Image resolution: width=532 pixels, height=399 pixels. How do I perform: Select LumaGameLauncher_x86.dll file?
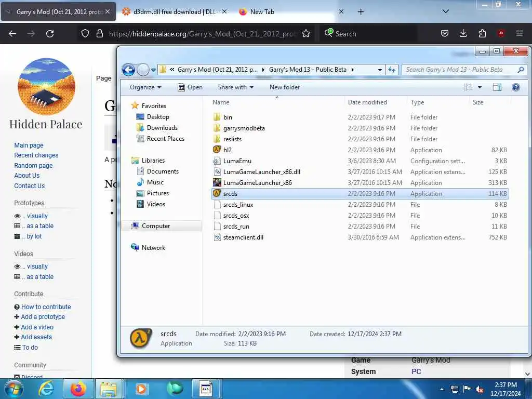262,171
